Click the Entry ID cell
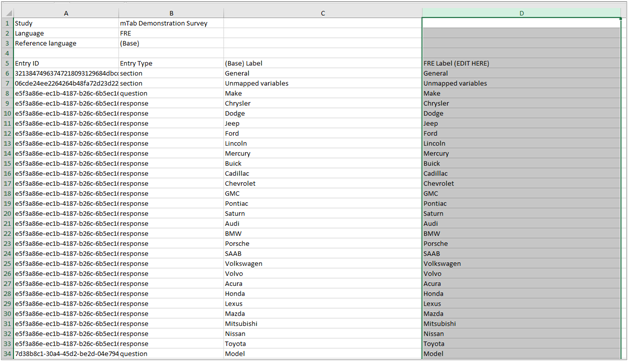The width and height of the screenshot is (628, 361). point(66,63)
